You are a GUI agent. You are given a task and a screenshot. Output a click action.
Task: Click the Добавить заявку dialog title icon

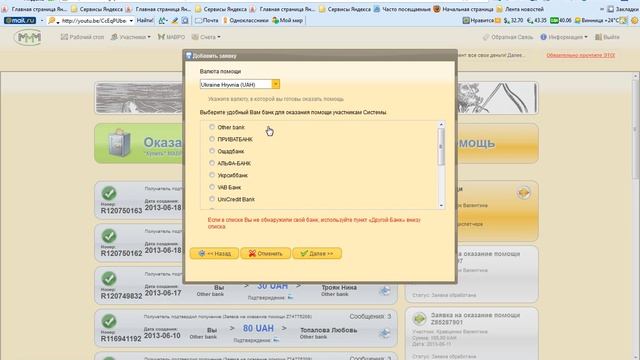(189, 56)
